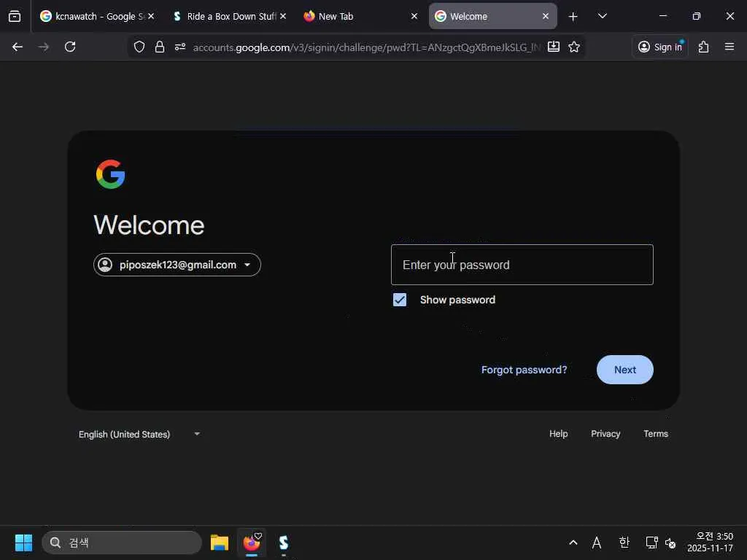Viewport: 747px width, 560px height.
Task: Open clock showing 오전 3:50
Action: click(x=710, y=542)
